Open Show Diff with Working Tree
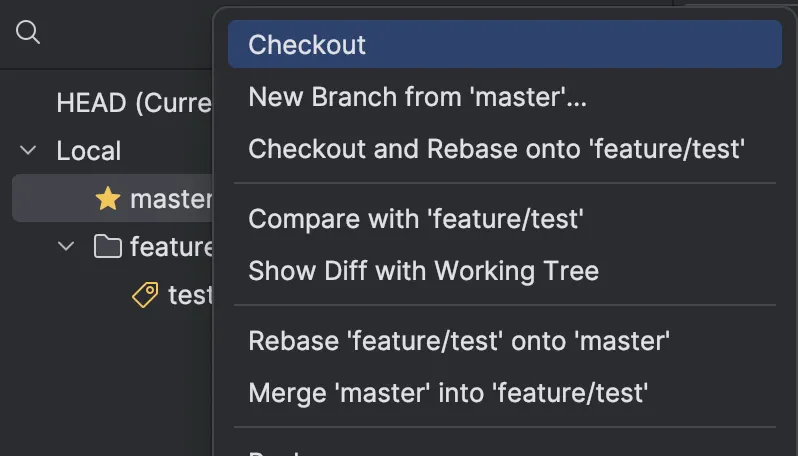Image resolution: width=798 pixels, height=456 pixels. 423,270
